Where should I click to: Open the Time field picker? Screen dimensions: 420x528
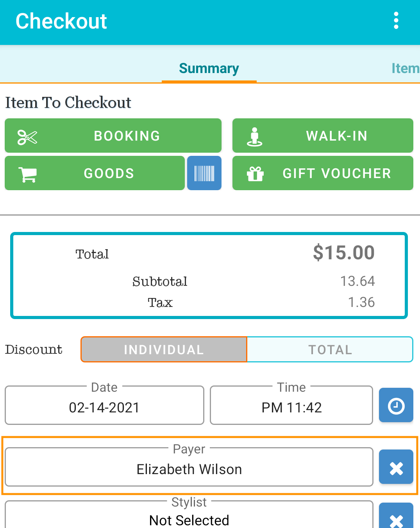291,405
